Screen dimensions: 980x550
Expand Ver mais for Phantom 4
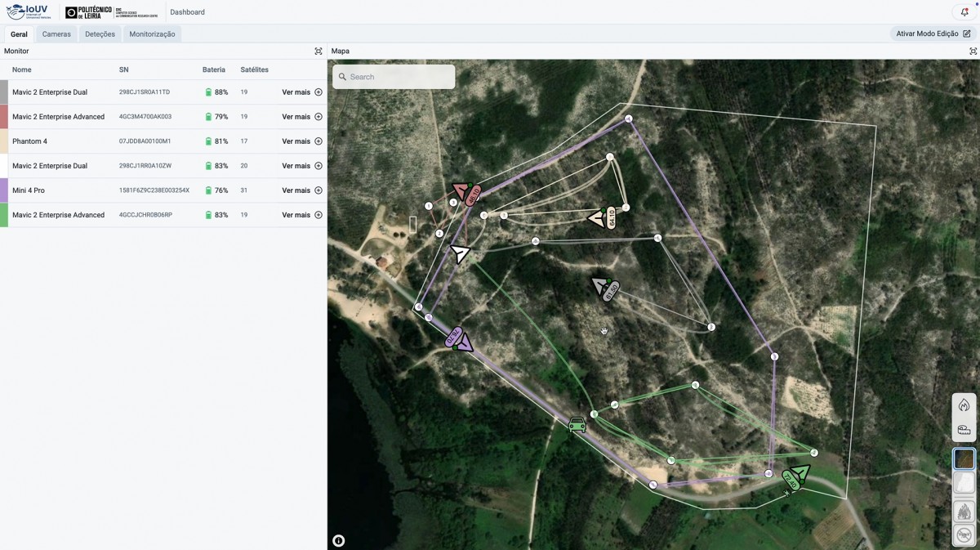coord(302,141)
